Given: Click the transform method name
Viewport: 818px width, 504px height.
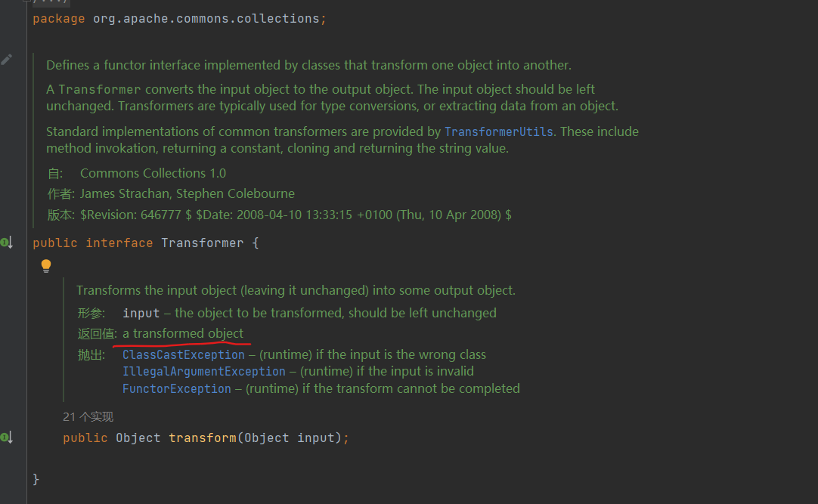Looking at the screenshot, I should coord(202,438).
